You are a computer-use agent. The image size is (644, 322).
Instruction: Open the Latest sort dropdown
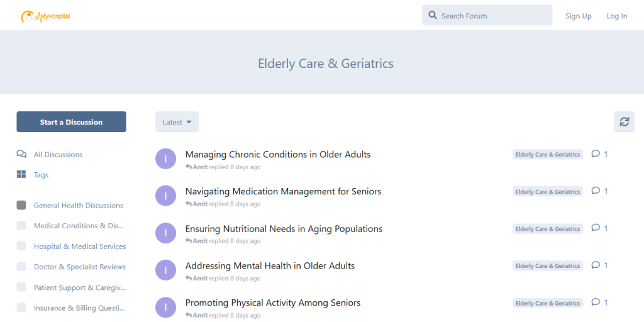click(177, 121)
